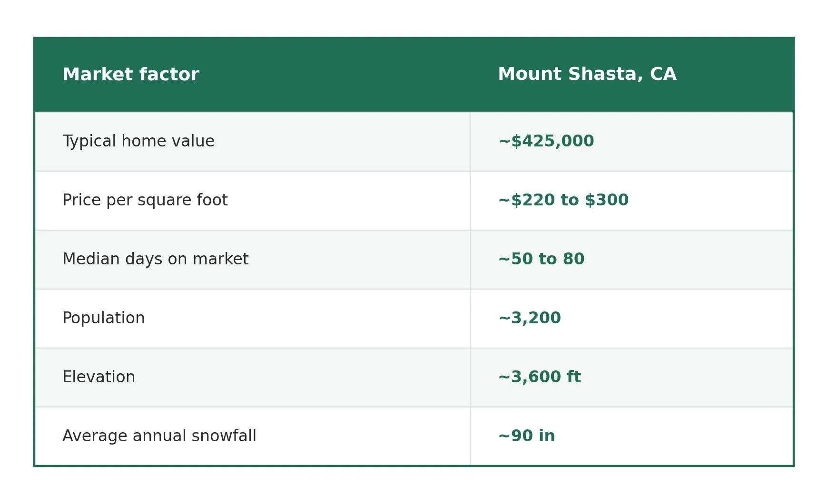The height and width of the screenshot is (504, 828).
Task: Click the $300 figure in price range
Action: [607, 200]
